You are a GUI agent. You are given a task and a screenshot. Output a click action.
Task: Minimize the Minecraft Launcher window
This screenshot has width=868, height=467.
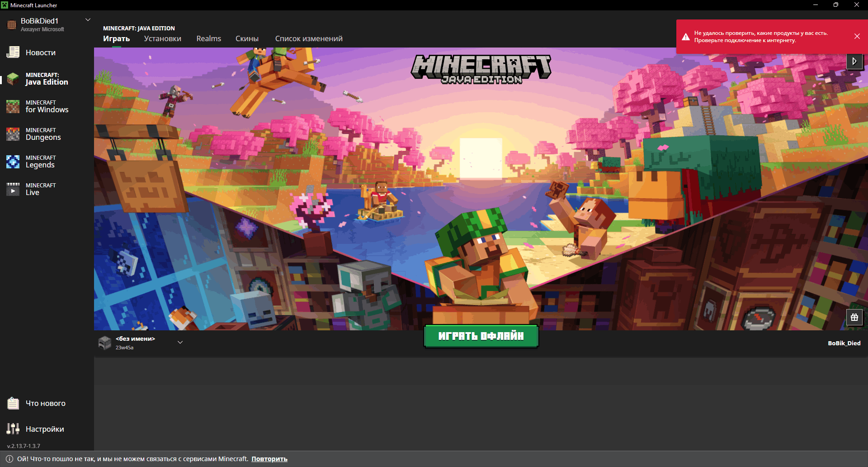pyautogui.click(x=816, y=5)
